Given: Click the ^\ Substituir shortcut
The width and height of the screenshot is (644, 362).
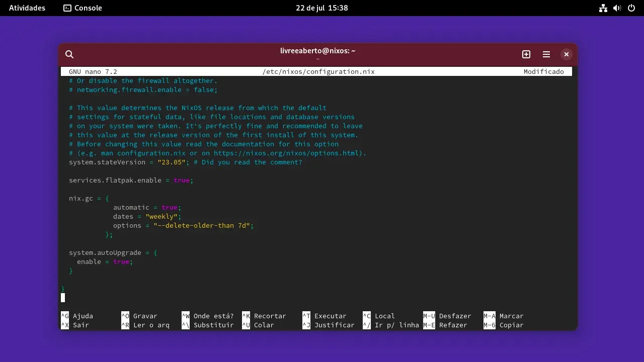Looking at the screenshot, I should tap(208, 325).
